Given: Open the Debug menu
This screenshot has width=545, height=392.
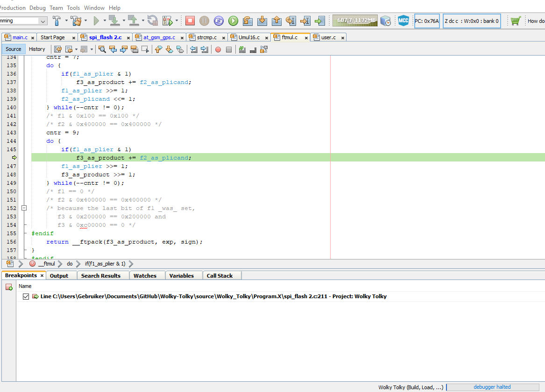Looking at the screenshot, I should (37, 7).
